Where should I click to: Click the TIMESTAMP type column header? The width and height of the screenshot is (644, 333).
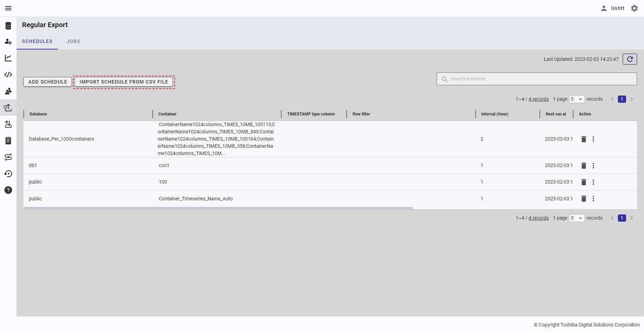311,114
